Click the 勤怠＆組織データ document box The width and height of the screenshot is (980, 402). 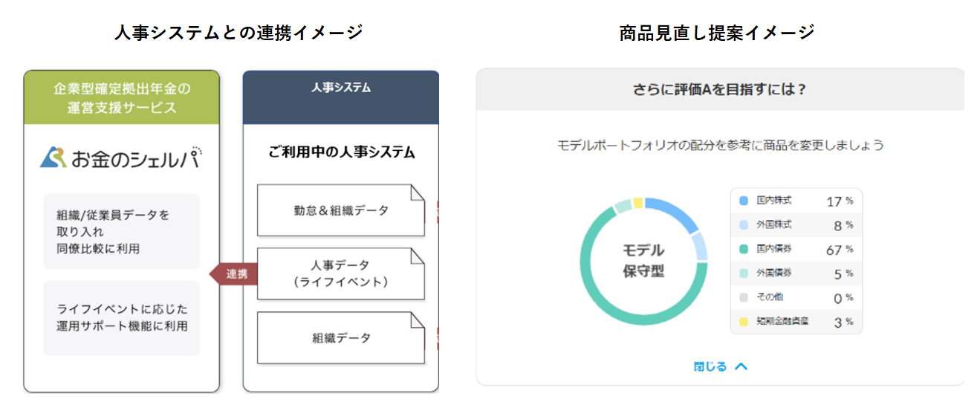click(x=341, y=210)
